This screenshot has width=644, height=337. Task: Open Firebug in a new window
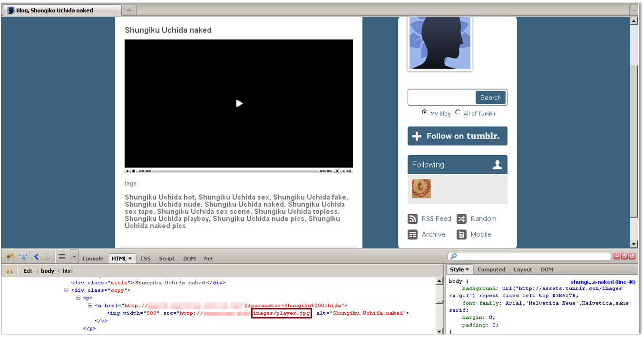(624, 257)
